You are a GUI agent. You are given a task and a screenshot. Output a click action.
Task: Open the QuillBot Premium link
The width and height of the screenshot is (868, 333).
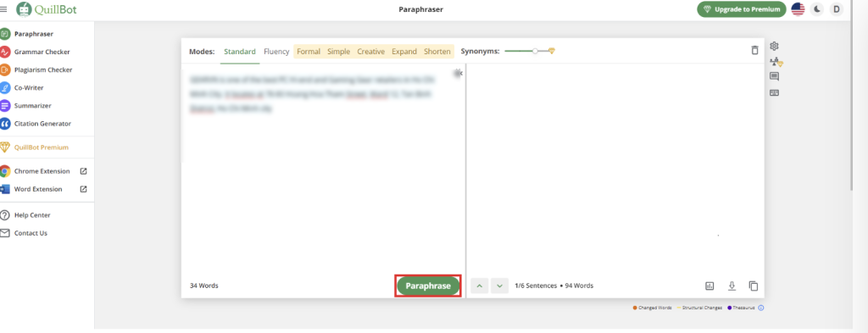[x=42, y=147]
